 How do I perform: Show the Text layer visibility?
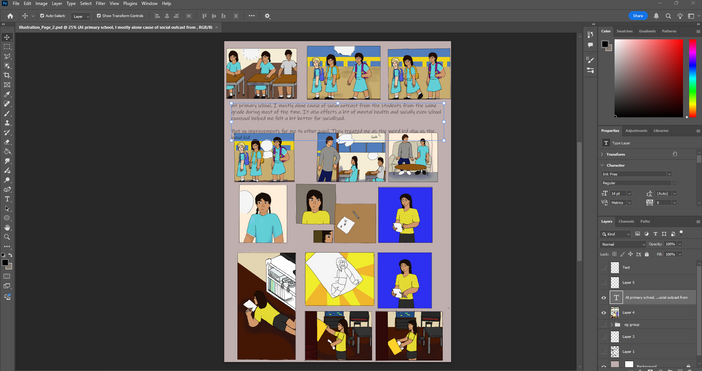pos(604,268)
